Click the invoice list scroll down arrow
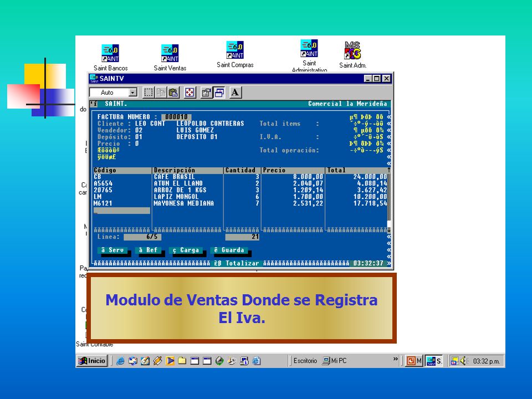The height and width of the screenshot is (399, 532). (389, 229)
